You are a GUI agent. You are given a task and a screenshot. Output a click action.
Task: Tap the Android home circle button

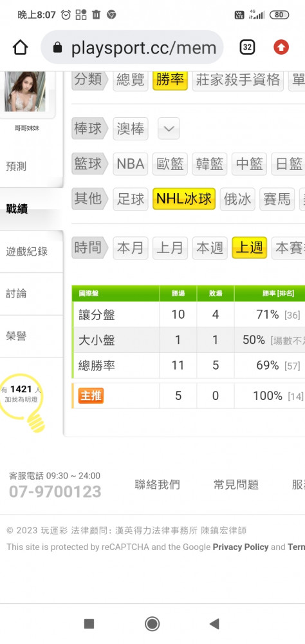point(152,624)
